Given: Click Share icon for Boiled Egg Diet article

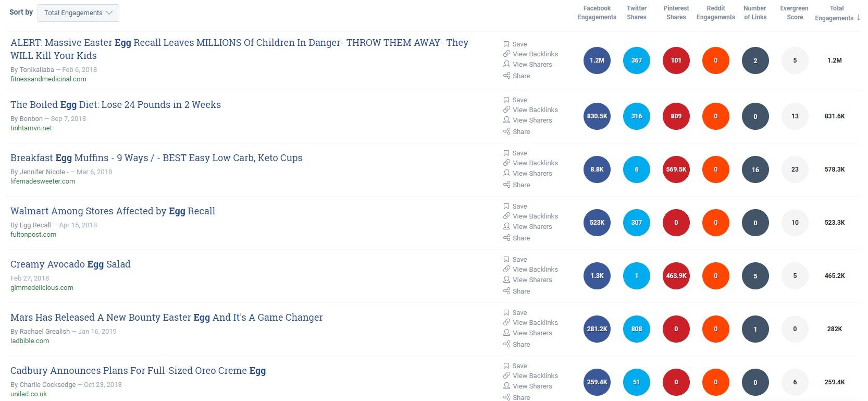Looking at the screenshot, I should (x=506, y=131).
